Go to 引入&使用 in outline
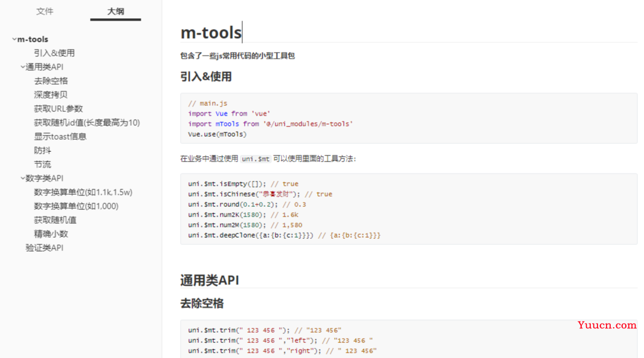644x358 pixels. [x=54, y=53]
